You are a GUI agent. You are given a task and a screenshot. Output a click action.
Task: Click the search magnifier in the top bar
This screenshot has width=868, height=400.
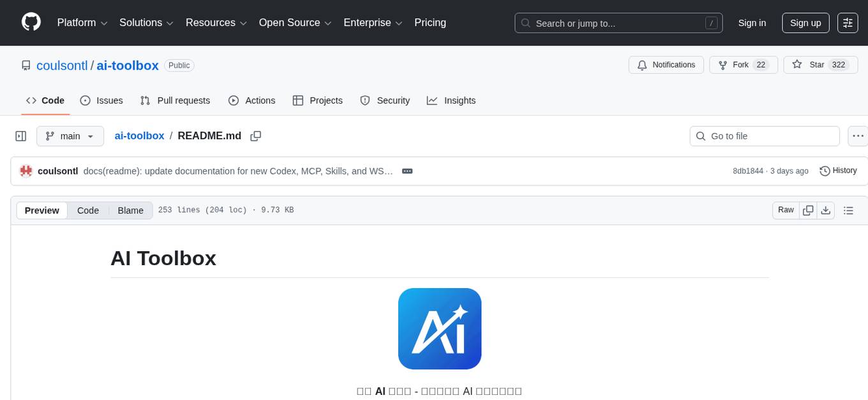(x=525, y=23)
